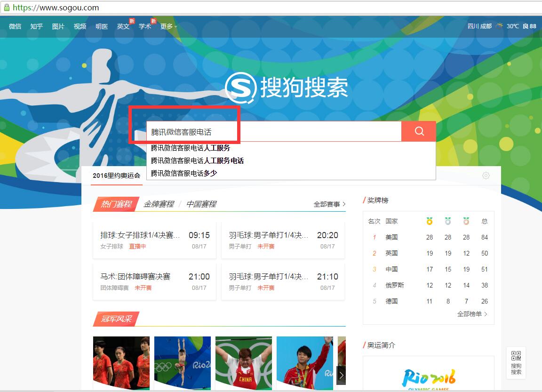Open 学术 search category
Screen dimensions: 542x392
click(x=145, y=26)
